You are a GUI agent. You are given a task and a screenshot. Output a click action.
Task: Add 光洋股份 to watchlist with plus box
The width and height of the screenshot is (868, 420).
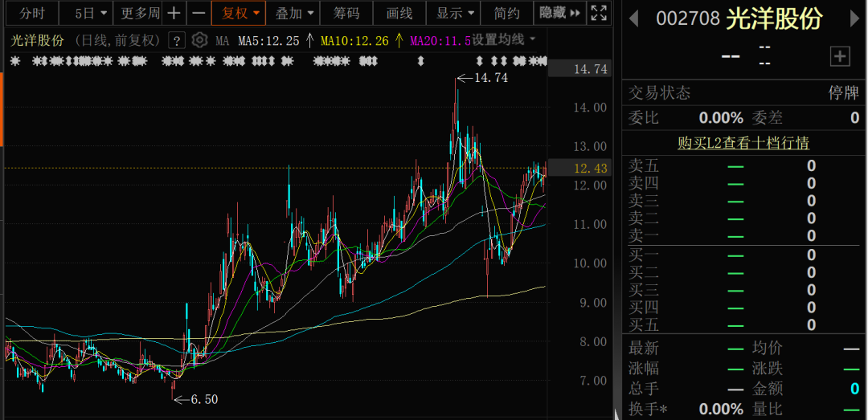pos(840,55)
